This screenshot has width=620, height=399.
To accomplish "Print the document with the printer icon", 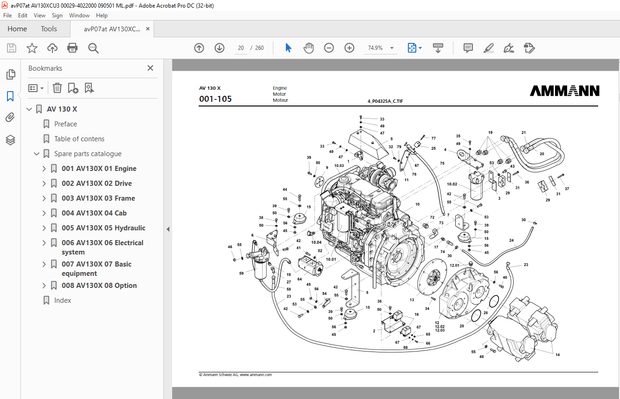I will coord(72,48).
